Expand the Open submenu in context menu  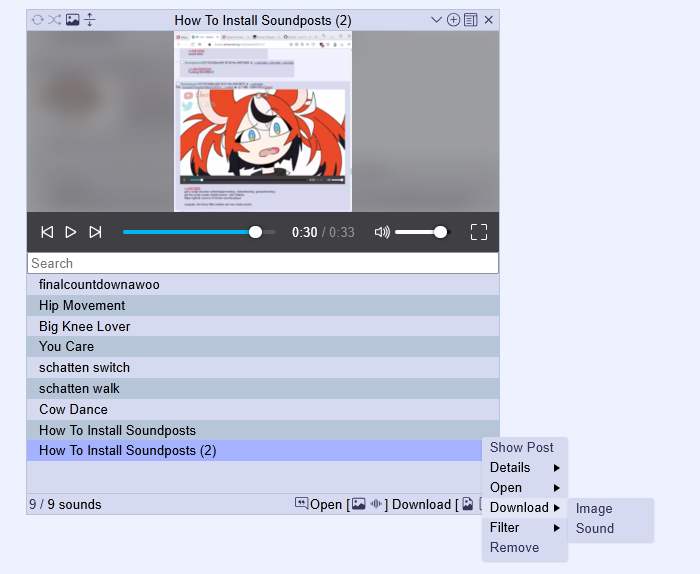tap(525, 487)
